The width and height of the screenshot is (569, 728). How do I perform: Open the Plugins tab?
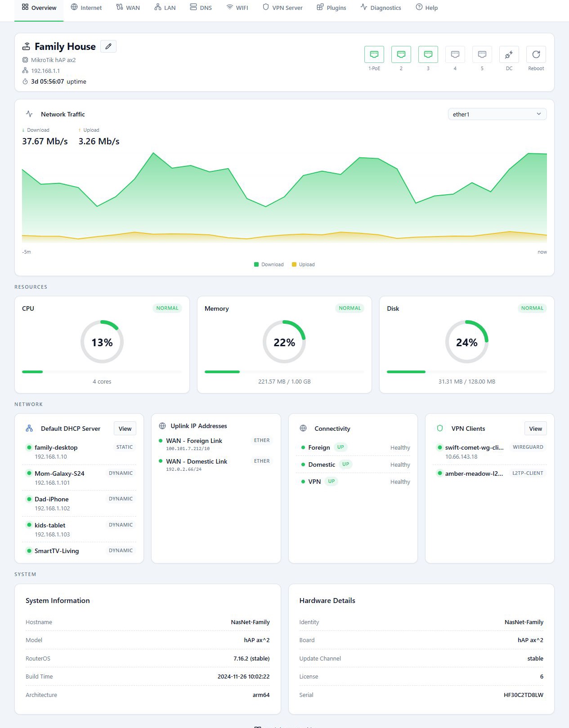pyautogui.click(x=332, y=8)
